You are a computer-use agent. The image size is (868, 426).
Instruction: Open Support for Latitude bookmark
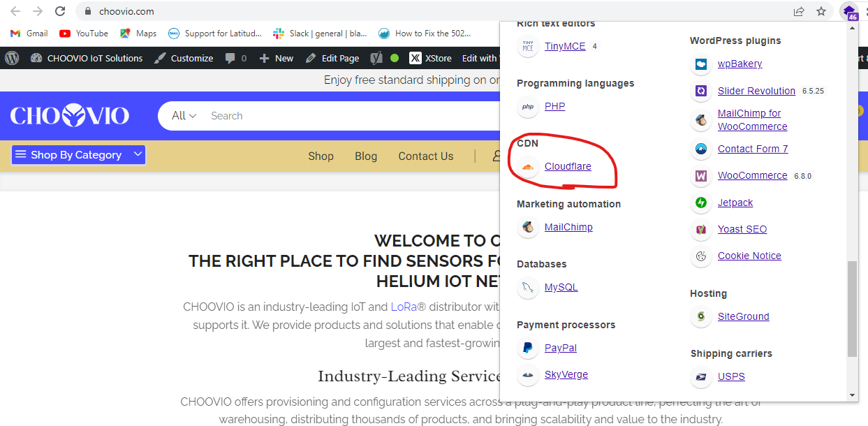[x=215, y=33]
